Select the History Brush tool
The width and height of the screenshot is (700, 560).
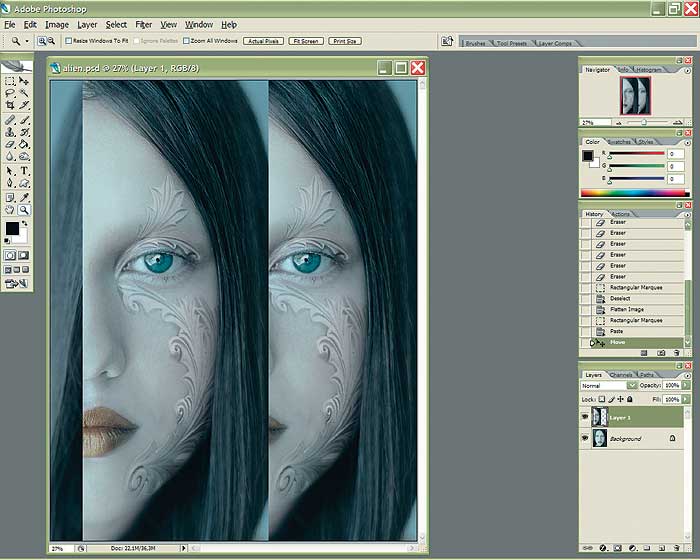pos(24,132)
